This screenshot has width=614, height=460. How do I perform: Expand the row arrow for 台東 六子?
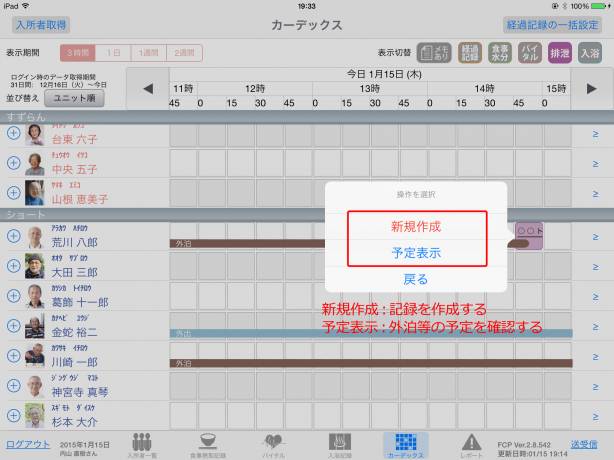(x=594, y=134)
